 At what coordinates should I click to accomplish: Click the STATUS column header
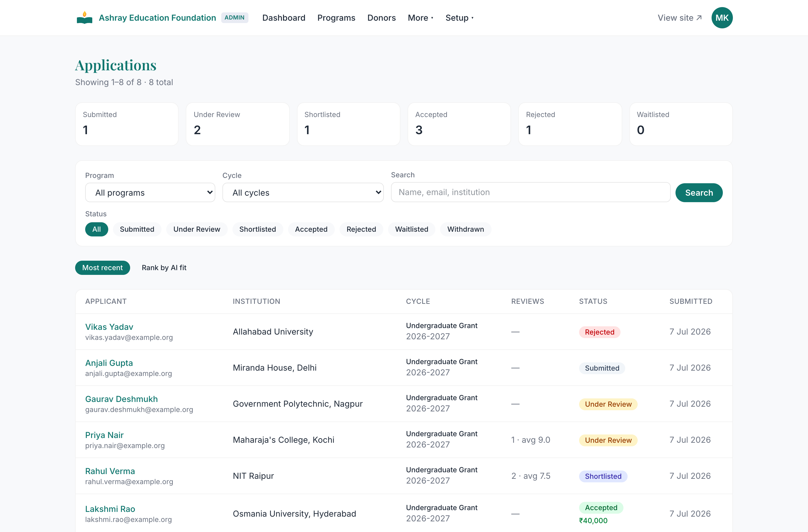[x=593, y=301]
